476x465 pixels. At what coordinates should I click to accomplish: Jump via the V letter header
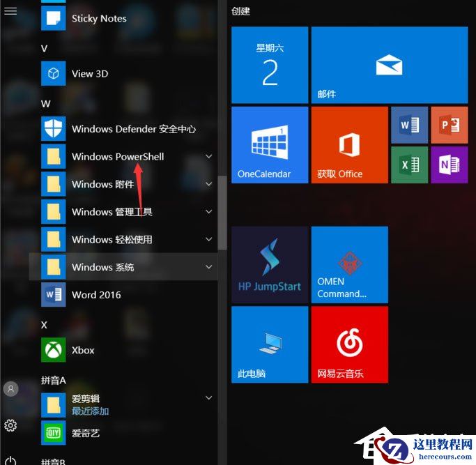coord(45,49)
